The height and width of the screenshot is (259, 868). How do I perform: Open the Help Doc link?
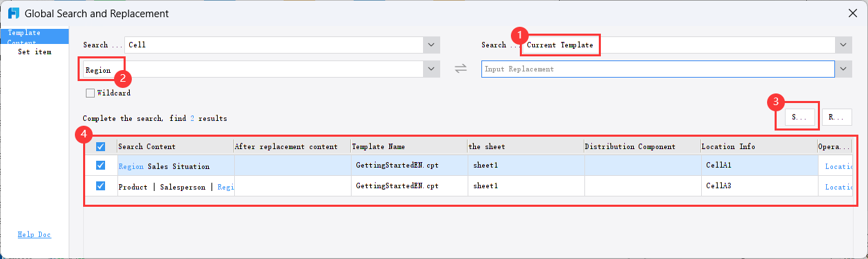(x=34, y=235)
